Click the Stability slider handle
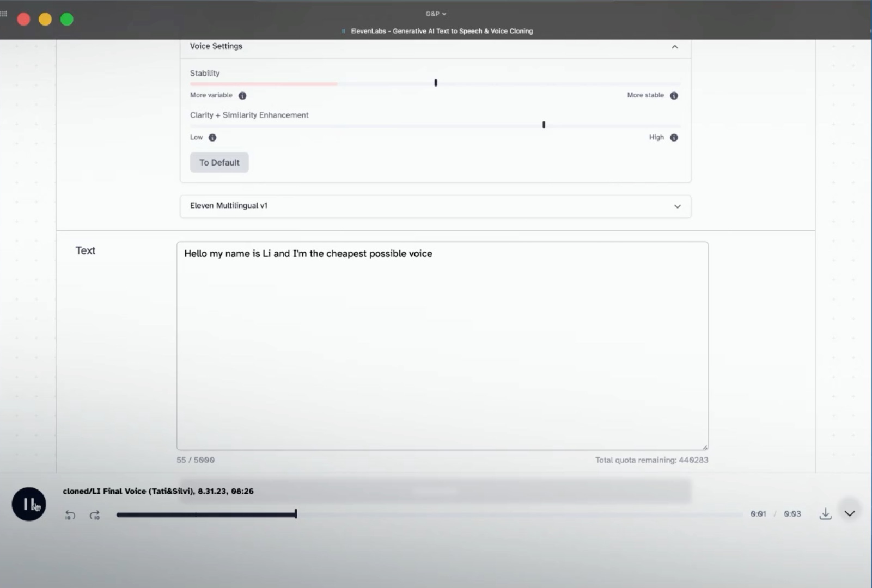 (x=436, y=83)
